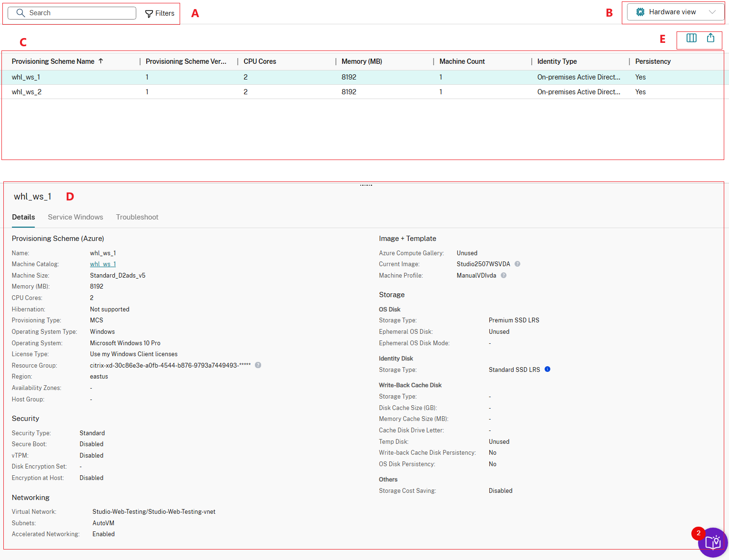Click the export/share icon above the table
This screenshot has width=729, height=560.
710,38
